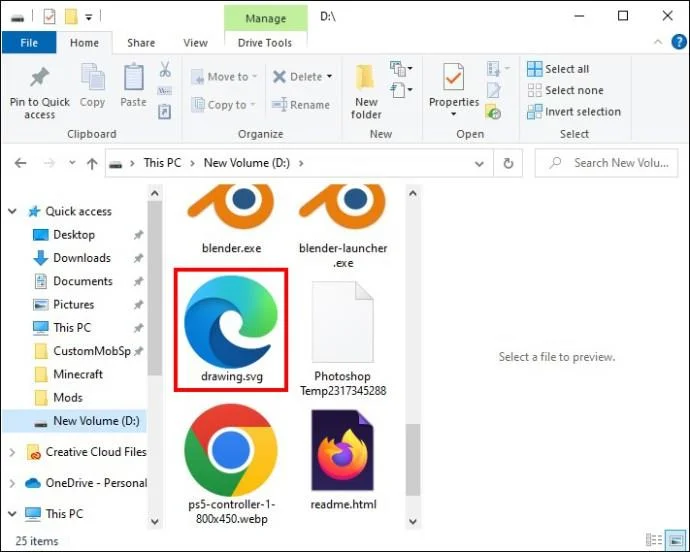Click the quick access Properties checkmark icon
The image size is (690, 552).
pos(49,17)
